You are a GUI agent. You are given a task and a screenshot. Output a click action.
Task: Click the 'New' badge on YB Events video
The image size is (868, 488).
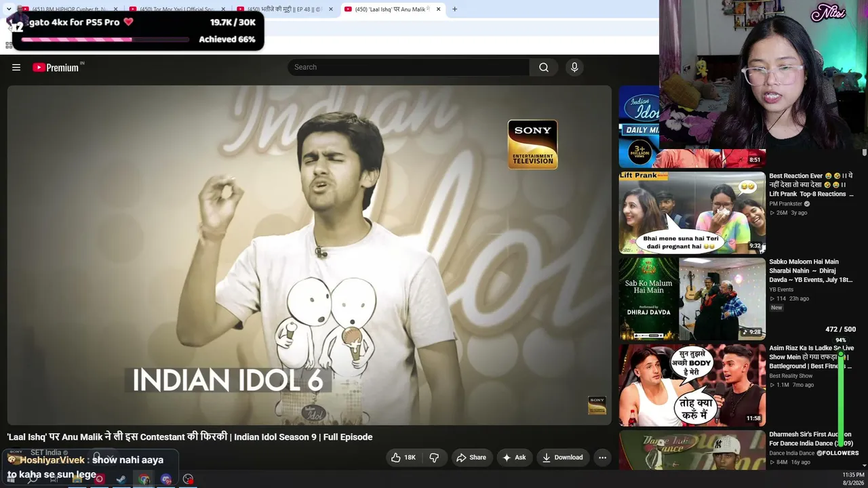click(776, 308)
